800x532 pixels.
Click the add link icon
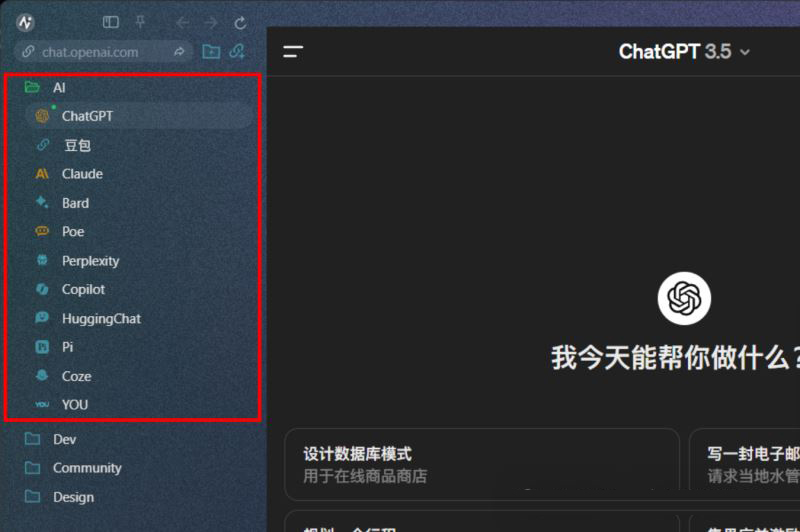237,51
